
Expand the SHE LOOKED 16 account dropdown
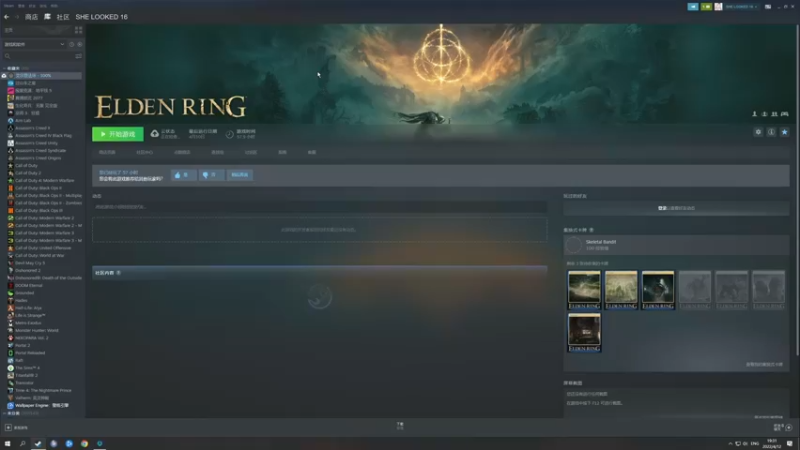(x=741, y=7)
